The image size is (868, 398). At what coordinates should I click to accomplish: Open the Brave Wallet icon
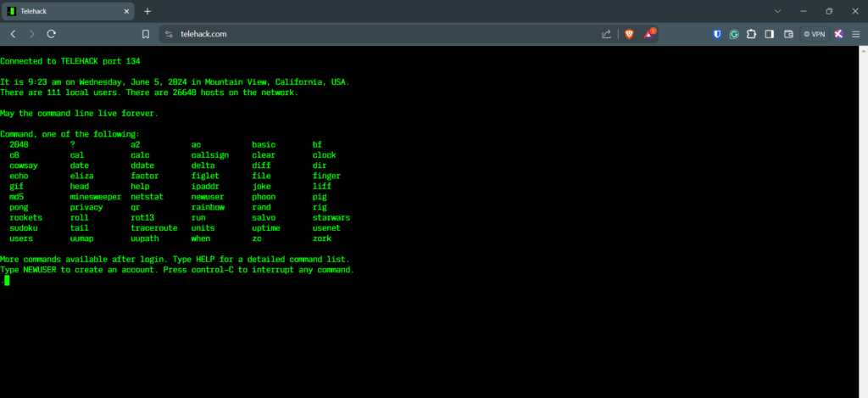pyautogui.click(x=789, y=34)
